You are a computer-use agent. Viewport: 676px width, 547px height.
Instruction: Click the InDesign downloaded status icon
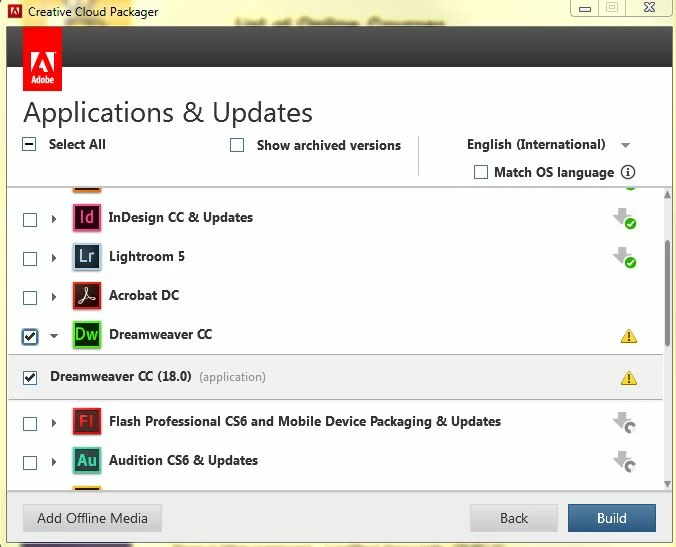[x=625, y=219]
